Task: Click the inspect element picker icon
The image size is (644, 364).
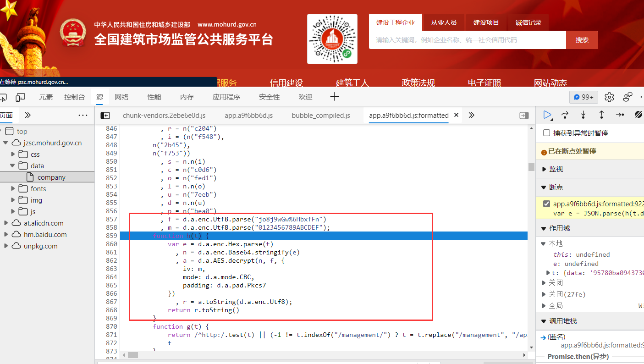Action: click(2, 97)
